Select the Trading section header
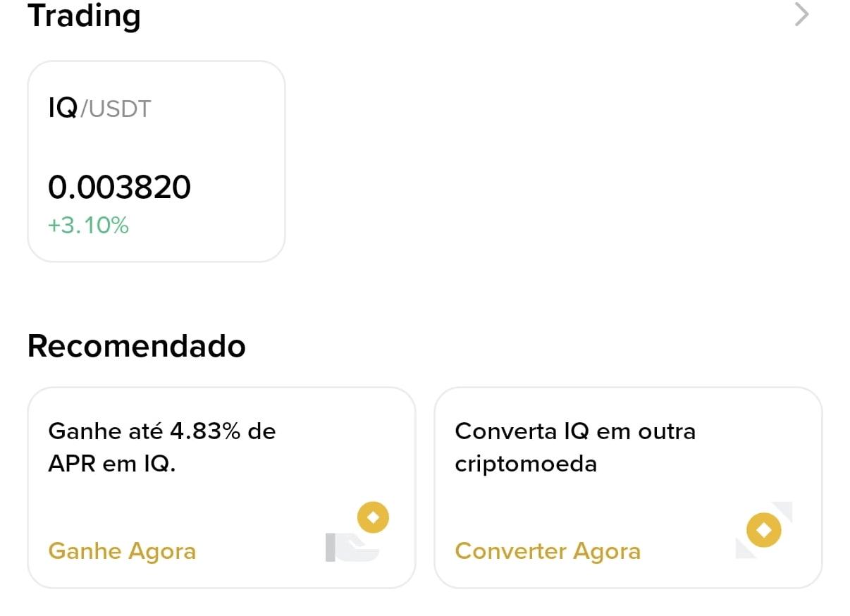Image resolution: width=850 pixels, height=616 pixels. click(83, 17)
